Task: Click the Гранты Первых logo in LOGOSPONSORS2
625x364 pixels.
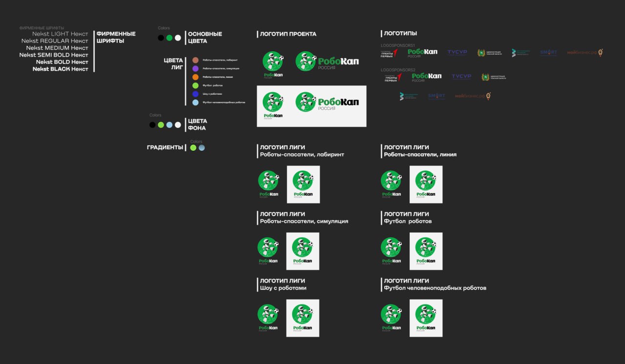Action: [394, 77]
